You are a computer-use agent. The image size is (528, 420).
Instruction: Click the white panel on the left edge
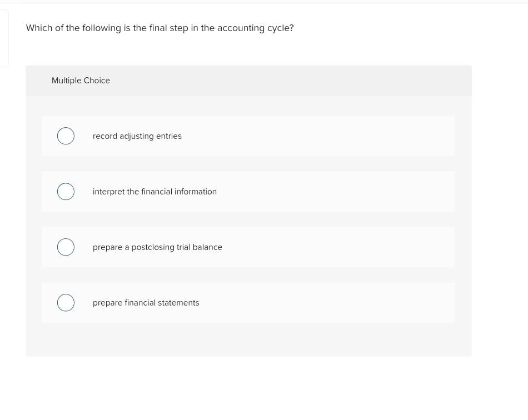(x=3, y=38)
